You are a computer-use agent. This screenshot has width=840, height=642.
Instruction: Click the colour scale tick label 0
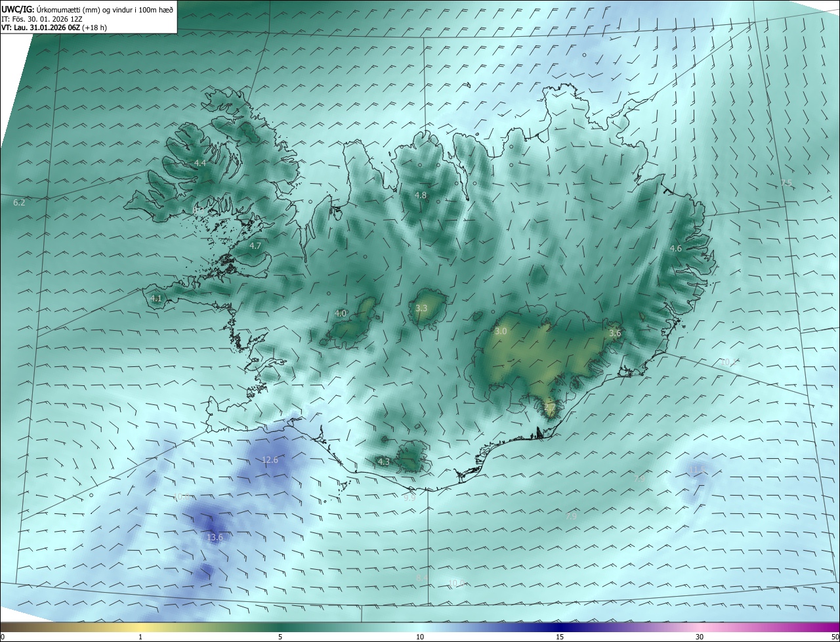(3, 637)
